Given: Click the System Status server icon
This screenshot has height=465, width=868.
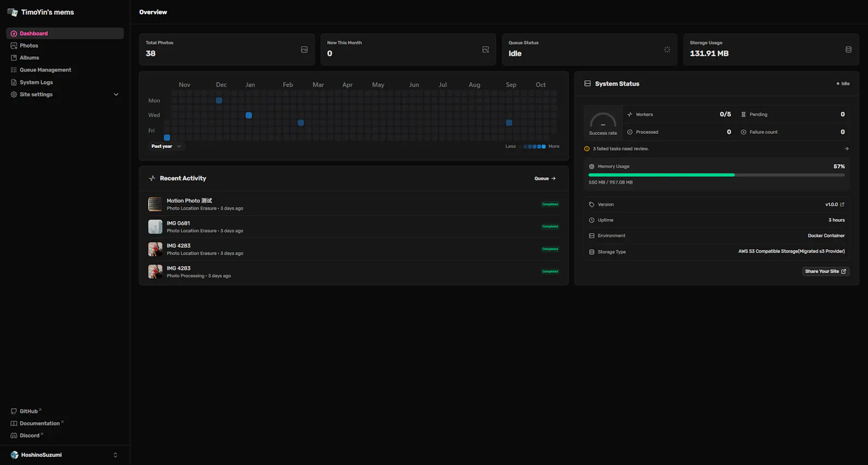Looking at the screenshot, I should coord(588,83).
